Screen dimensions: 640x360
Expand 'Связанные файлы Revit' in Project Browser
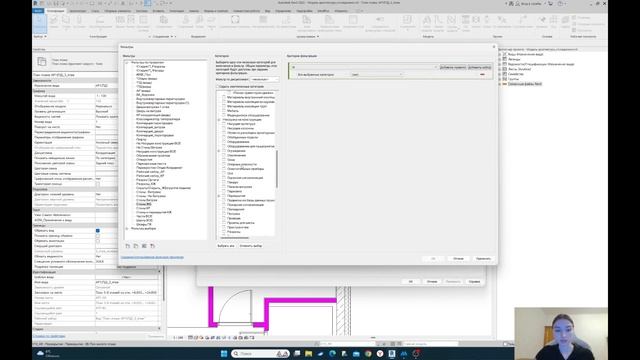tap(500, 84)
